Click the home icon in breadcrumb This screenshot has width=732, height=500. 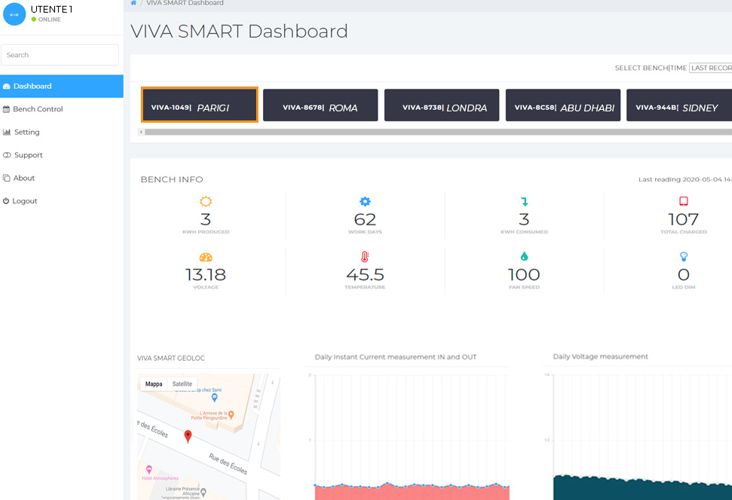point(134,3)
